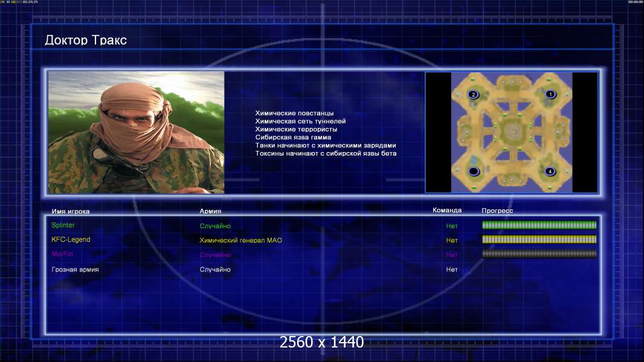Click 'Токсины начинают с сибирской язвы бета'

326,153
